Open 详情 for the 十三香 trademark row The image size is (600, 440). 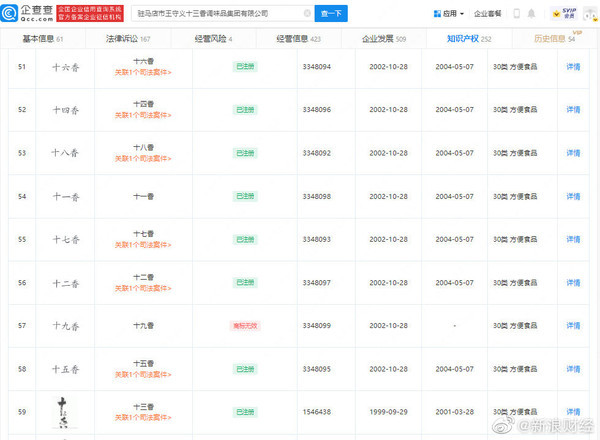573,412
